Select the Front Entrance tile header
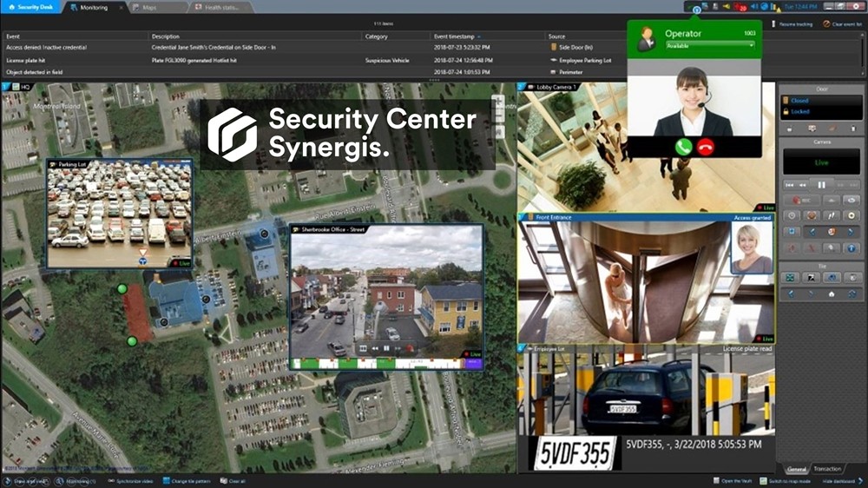Screen dimensions: 868x488 pos(646,218)
